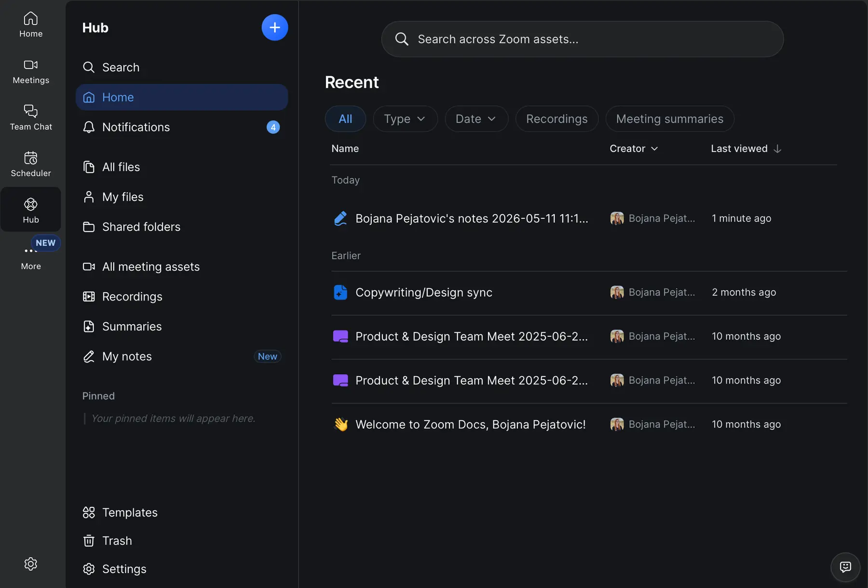868x588 pixels.
Task: Open Hub Settings at the sidebar bottom
Action: click(182, 569)
